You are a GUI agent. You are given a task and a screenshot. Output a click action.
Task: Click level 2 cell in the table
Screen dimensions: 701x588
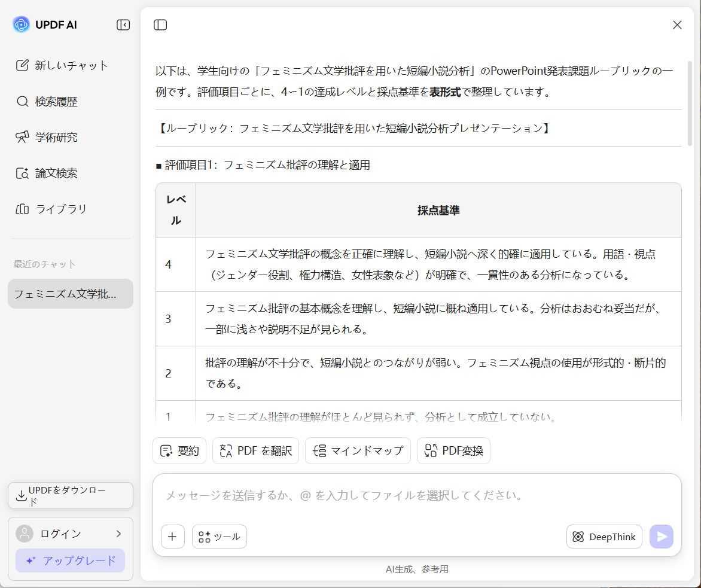[x=176, y=373]
